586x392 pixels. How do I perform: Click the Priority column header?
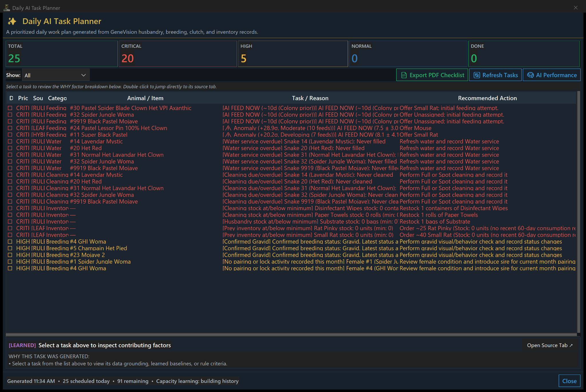pos(23,98)
